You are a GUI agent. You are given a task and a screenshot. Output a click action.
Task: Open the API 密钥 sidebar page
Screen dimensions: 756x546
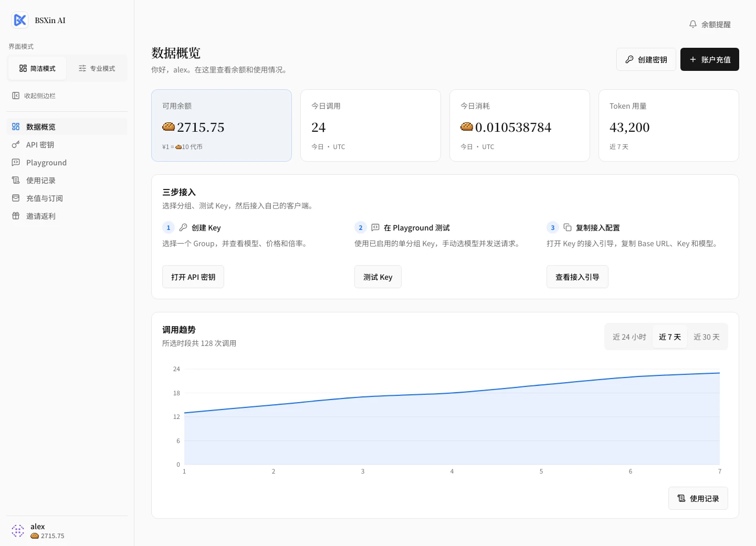point(67,144)
